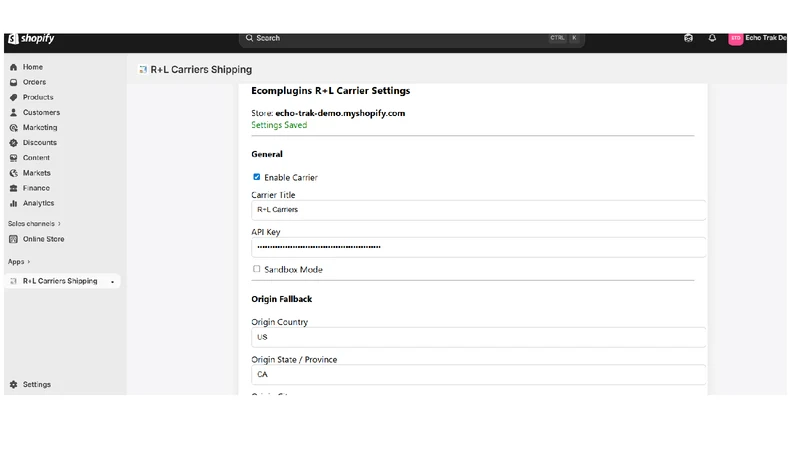Click the Ecomplugins R+L Carrier Settings heading

pyautogui.click(x=331, y=91)
